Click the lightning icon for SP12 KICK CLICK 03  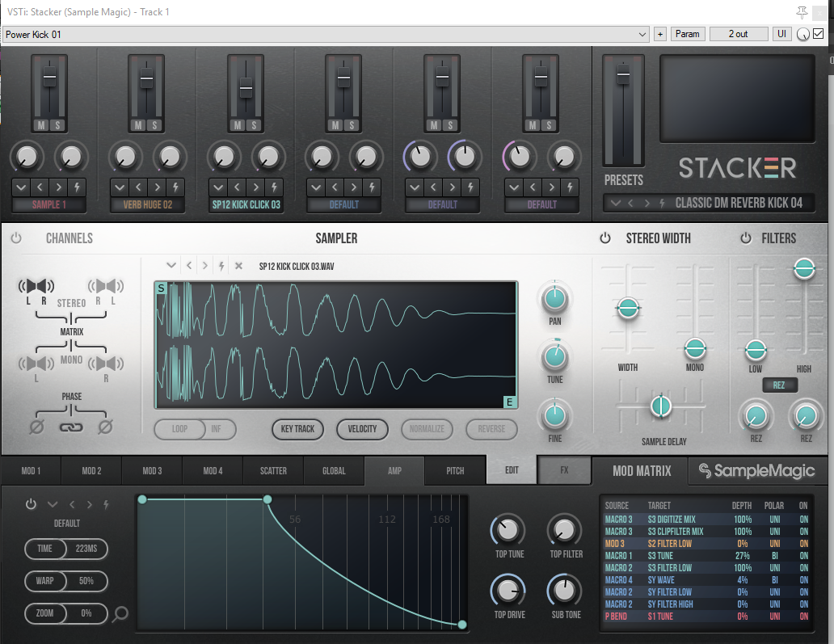point(274,187)
